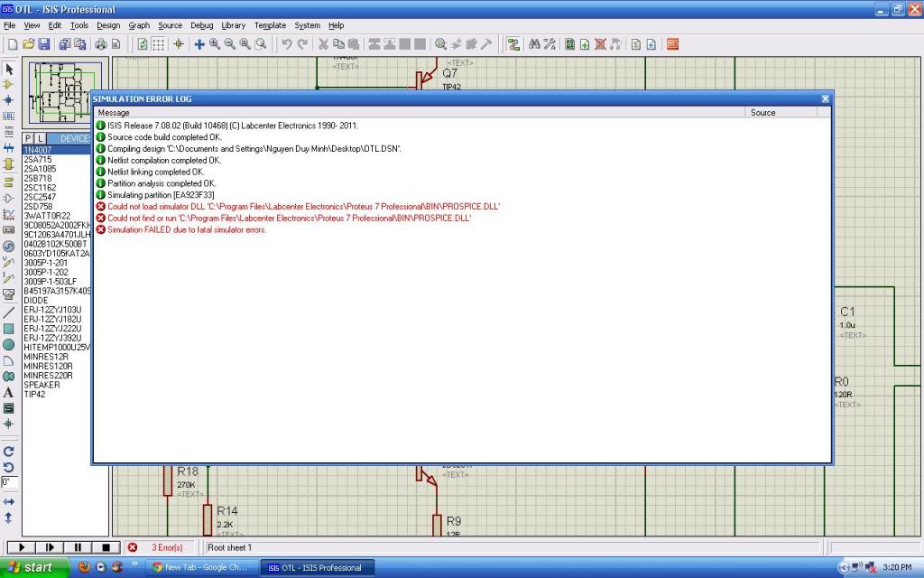924x578 pixels.
Task: Click the Zoom In magnifier icon
Action: [x=215, y=44]
